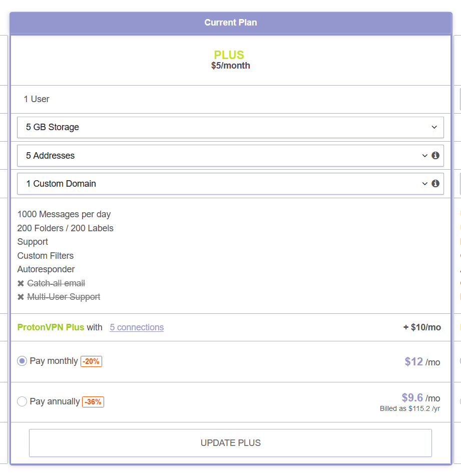This screenshot has height=476, width=461.
Task: Click info icon next to 5 Addresses
Action: pos(435,156)
